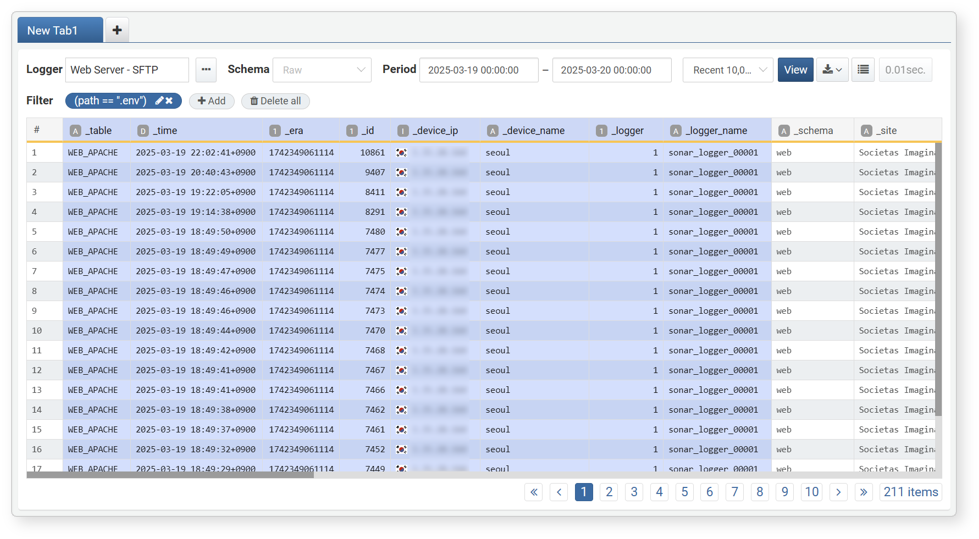Sort by _time column header
979x539 pixels.
197,131
